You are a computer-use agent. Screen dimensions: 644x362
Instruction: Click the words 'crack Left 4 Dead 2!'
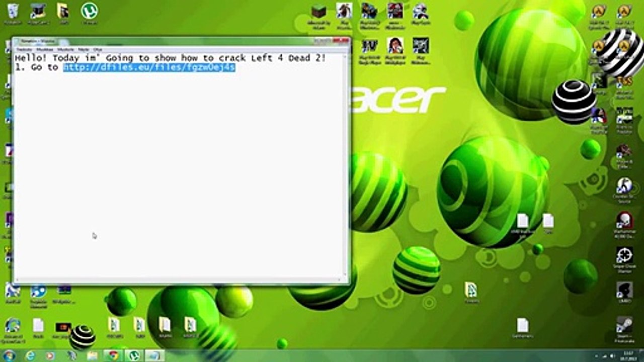(272, 58)
